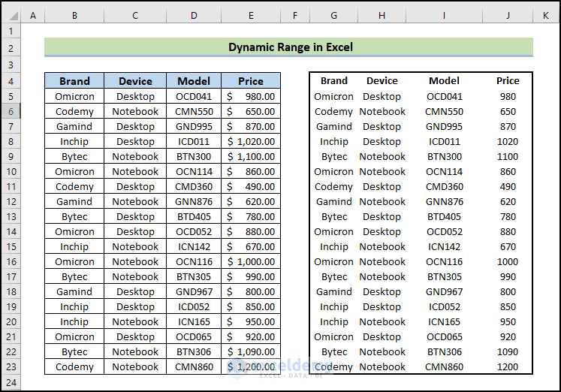Image resolution: width=561 pixels, height=392 pixels.
Task: Select the '$ 1,000.00' price cell
Action: (251, 261)
